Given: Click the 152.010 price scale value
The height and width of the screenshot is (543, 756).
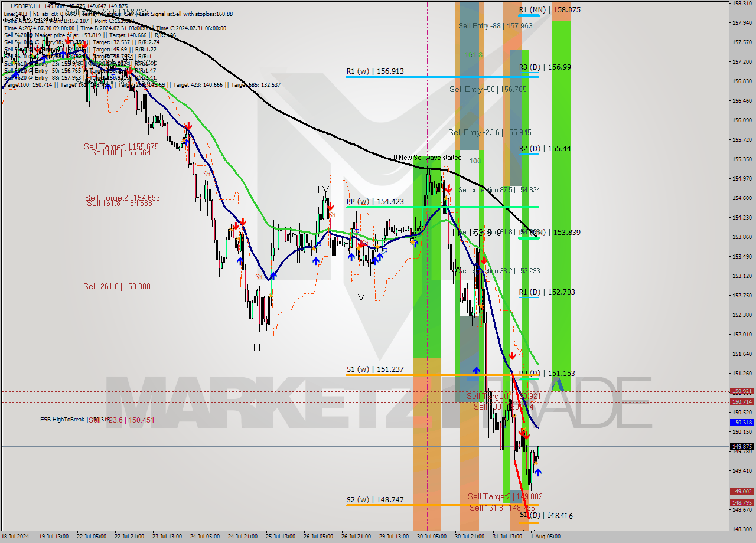Looking at the screenshot, I should coord(742,335).
